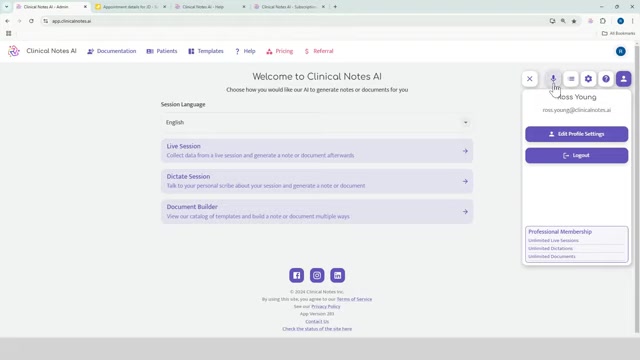The height and width of the screenshot is (360, 640).
Task: Click the Unlimited Live Sessions text
Action: pyautogui.click(x=553, y=240)
